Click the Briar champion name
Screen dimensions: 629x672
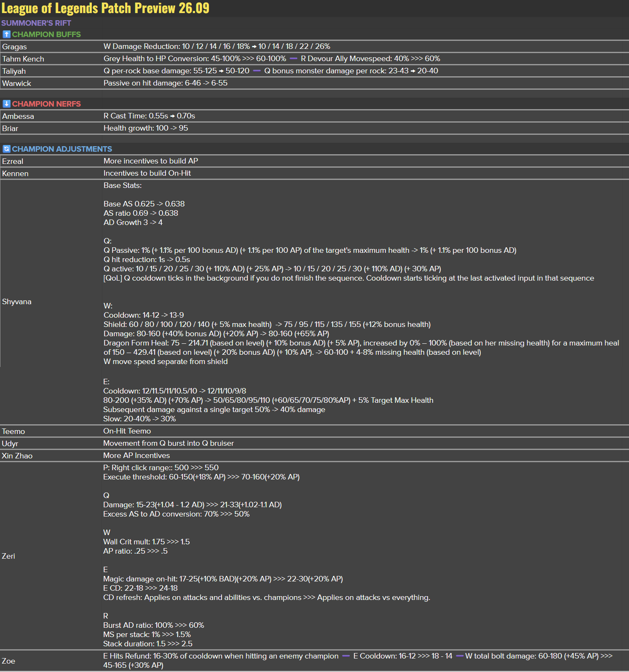tap(10, 129)
